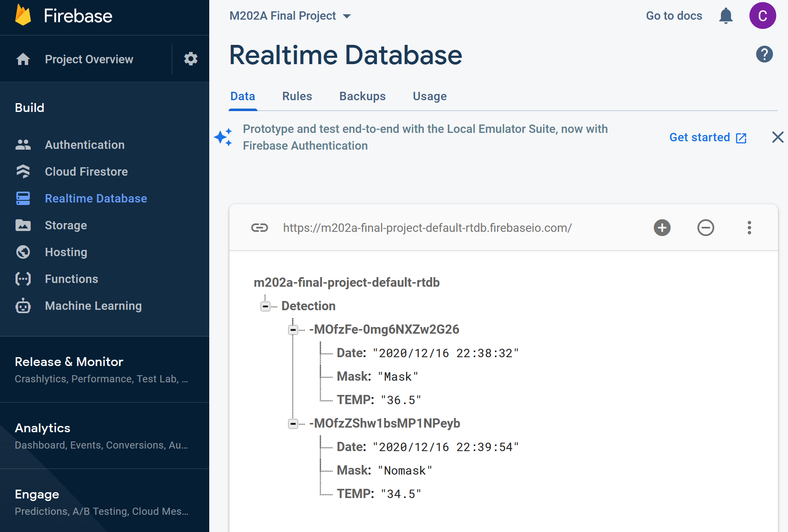The width and height of the screenshot is (788, 532).
Task: Select key -MOfzFe-0mg6NXZw2G26
Action: pyautogui.click(x=384, y=330)
